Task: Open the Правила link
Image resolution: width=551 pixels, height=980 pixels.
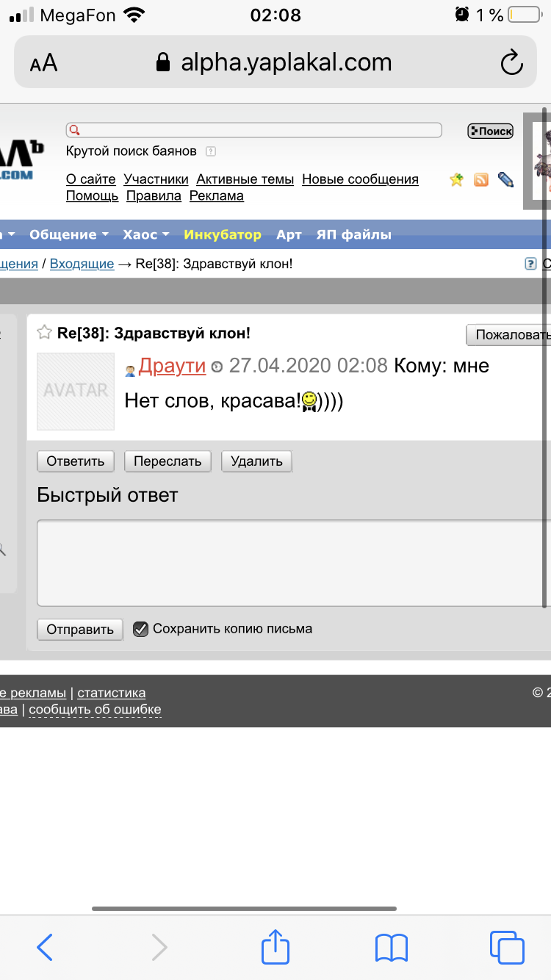Action: tap(154, 196)
